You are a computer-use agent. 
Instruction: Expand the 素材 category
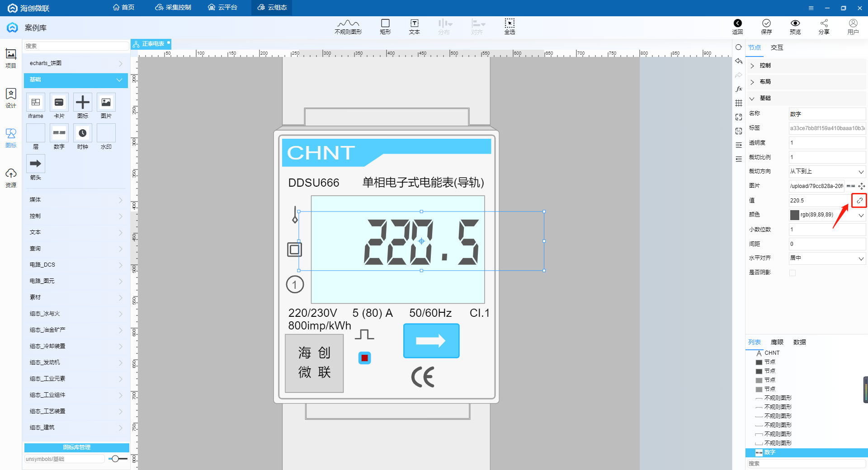tap(76, 297)
